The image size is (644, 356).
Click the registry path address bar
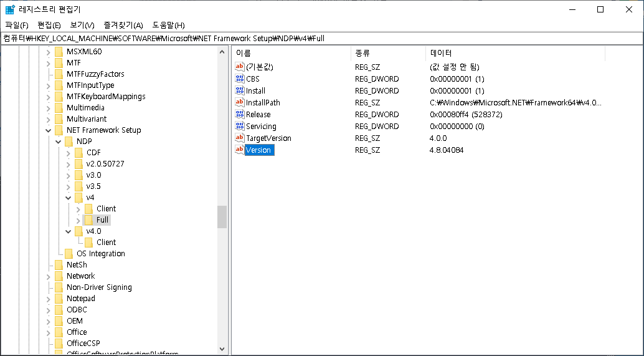(x=322, y=38)
